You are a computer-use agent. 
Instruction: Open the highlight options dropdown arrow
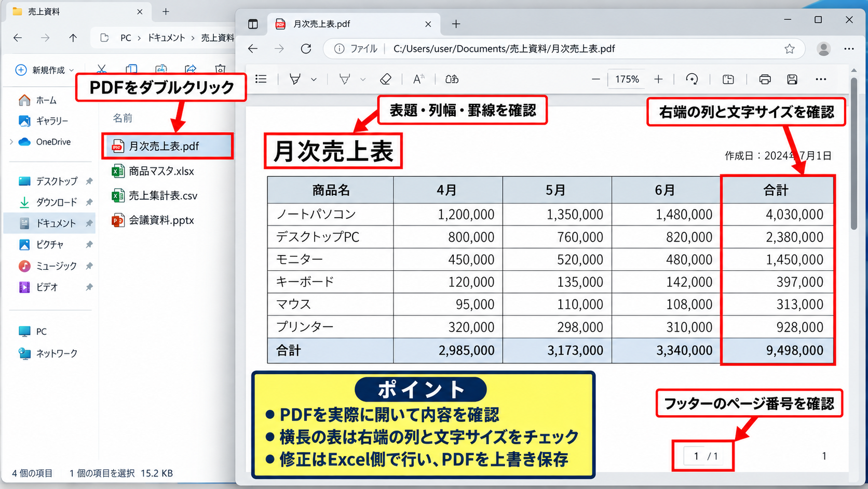363,80
